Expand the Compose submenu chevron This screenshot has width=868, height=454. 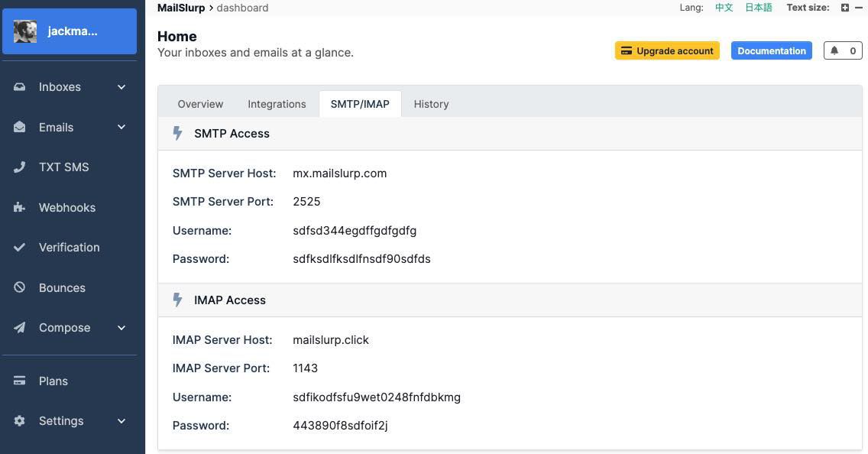121,328
